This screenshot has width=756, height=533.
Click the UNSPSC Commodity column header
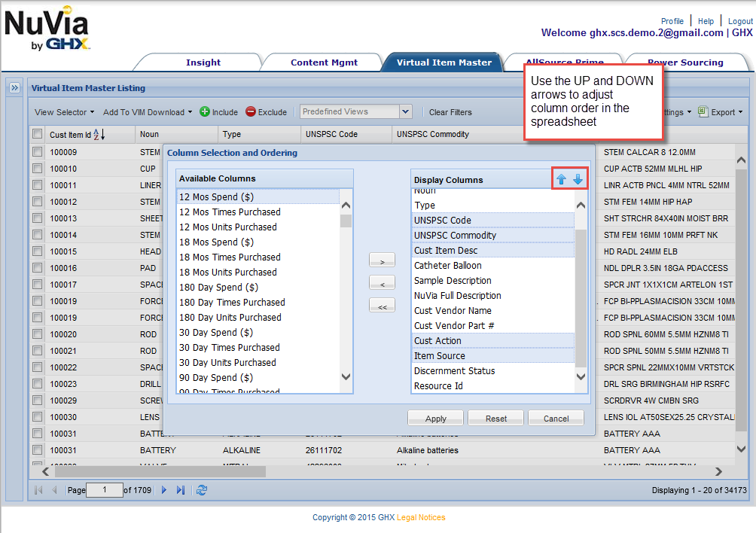click(x=432, y=134)
